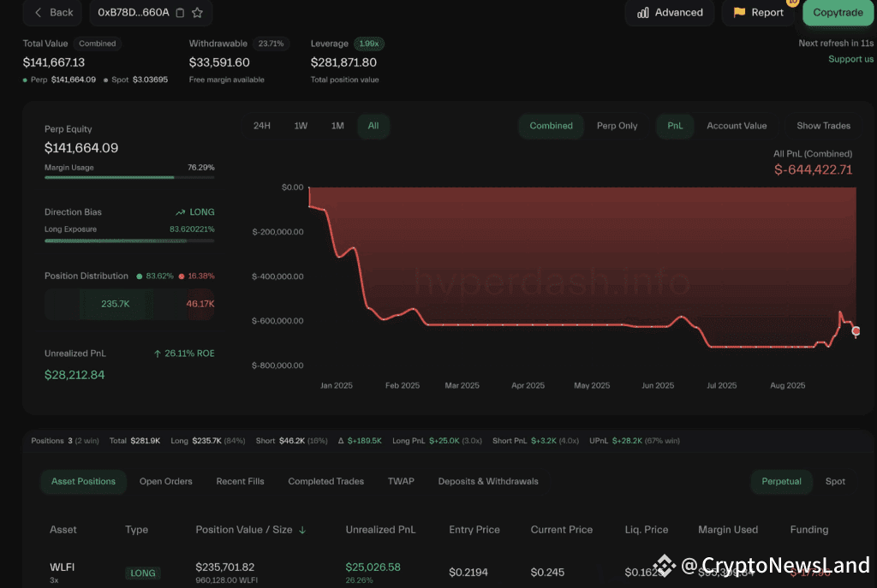Sort by Current Price column
Viewport: 877px width, 588px height.
pos(562,530)
